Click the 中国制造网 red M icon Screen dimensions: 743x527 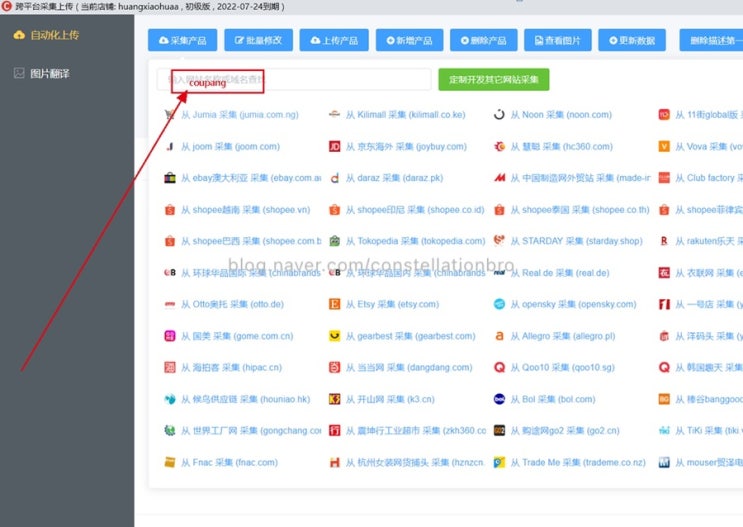point(499,178)
